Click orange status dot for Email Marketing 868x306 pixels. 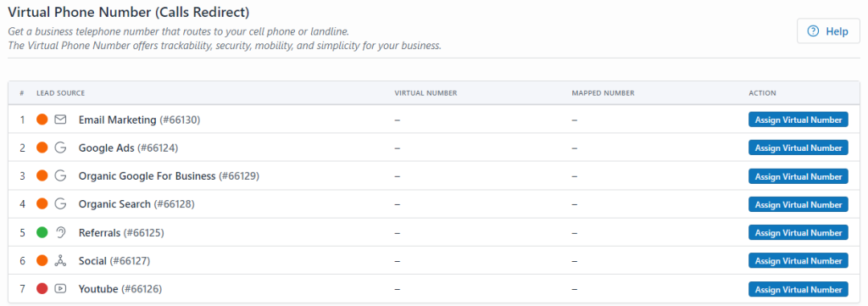42,120
